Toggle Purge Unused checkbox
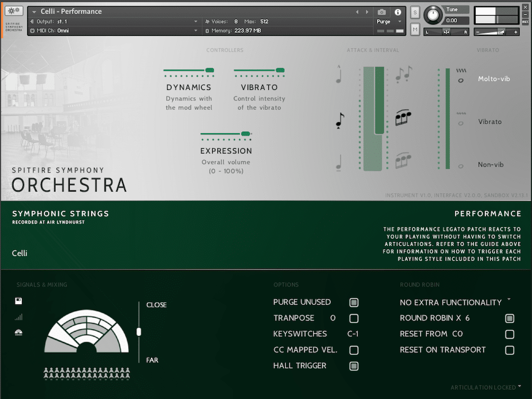 point(354,302)
